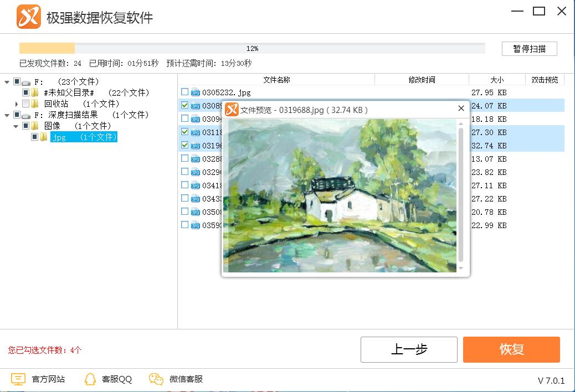Image resolution: width=575 pixels, height=392 pixels.
Task: Go back with the 上一步 button
Action: point(409,349)
